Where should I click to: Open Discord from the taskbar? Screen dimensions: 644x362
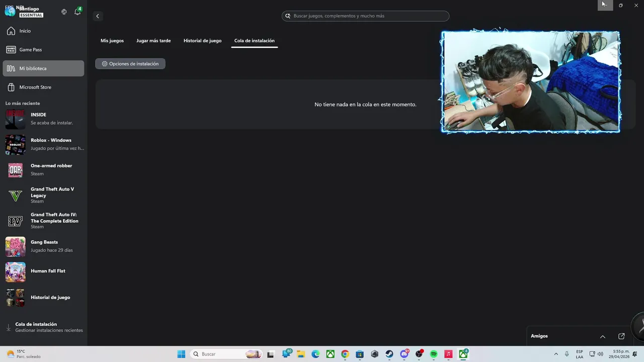pyautogui.click(x=404, y=354)
